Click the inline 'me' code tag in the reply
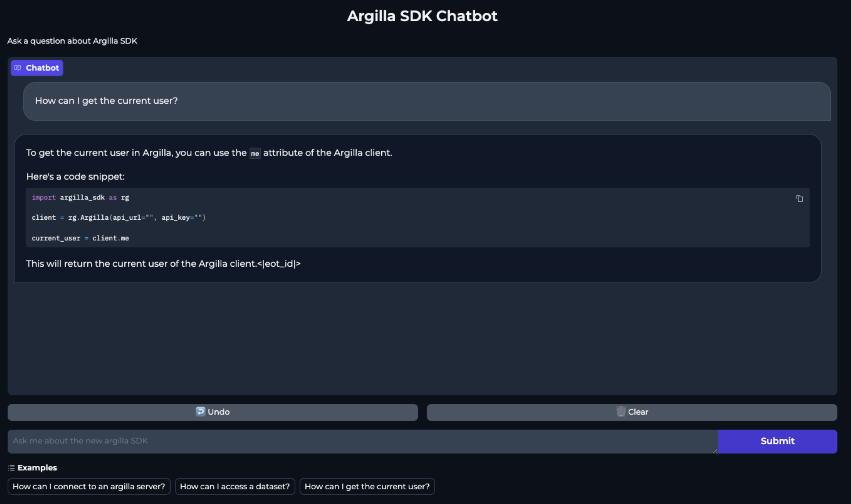 [x=255, y=153]
